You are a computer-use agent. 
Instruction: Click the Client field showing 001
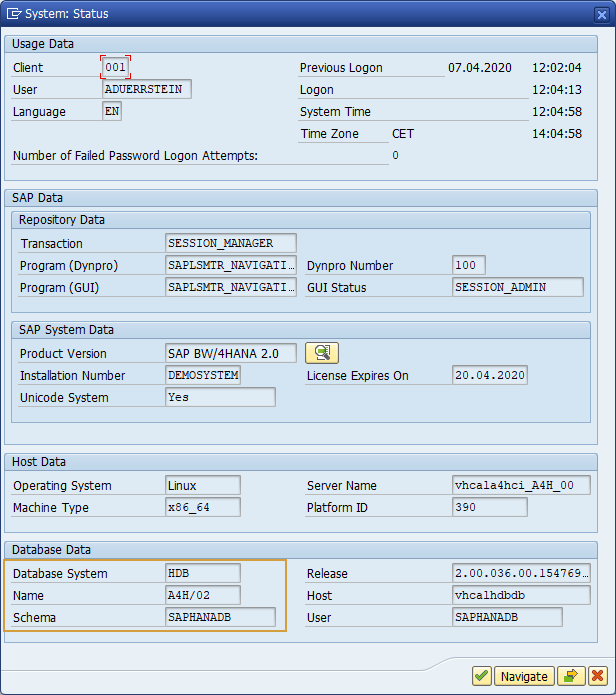(116, 67)
